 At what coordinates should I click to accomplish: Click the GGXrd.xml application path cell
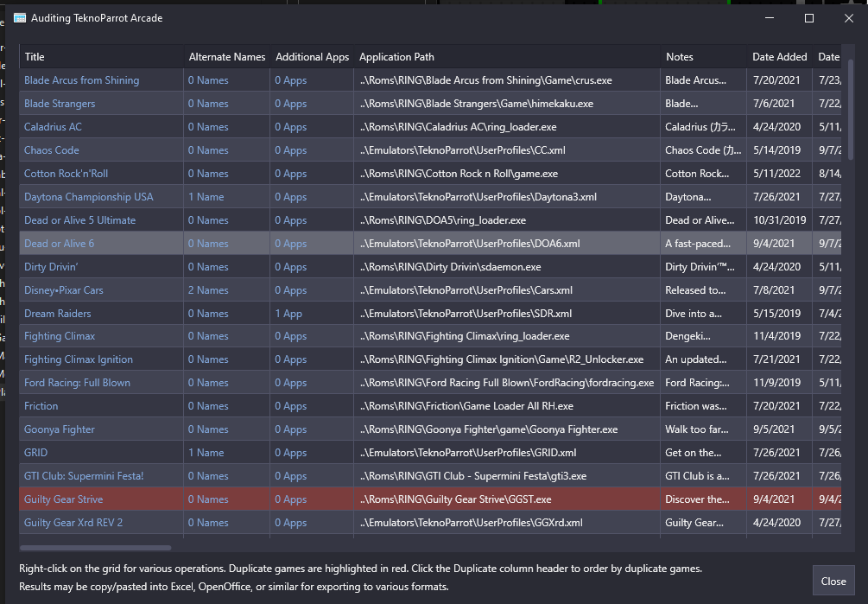(x=506, y=522)
